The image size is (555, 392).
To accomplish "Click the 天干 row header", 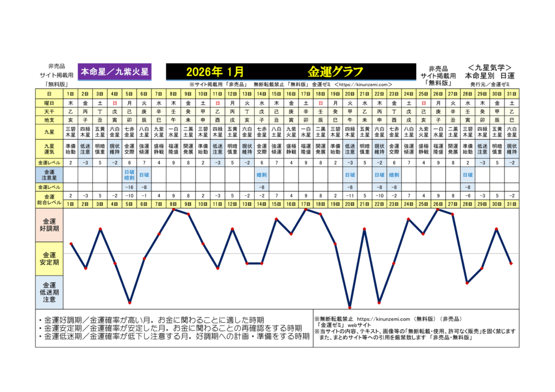I will tap(49, 111).
